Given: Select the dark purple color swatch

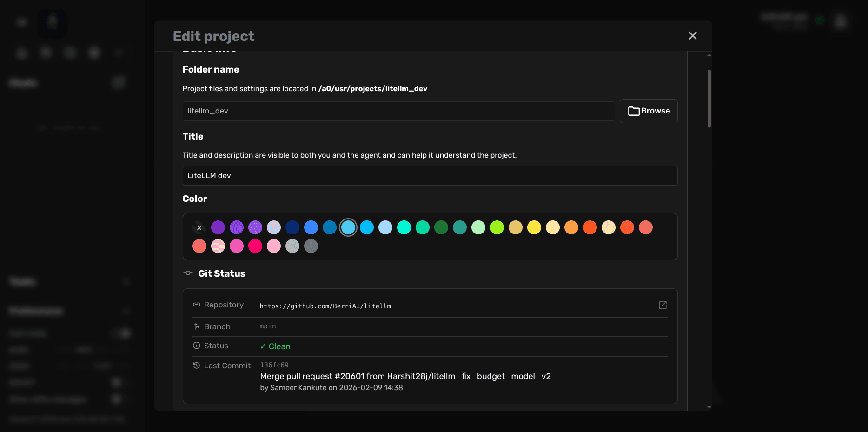Looking at the screenshot, I should (x=218, y=227).
